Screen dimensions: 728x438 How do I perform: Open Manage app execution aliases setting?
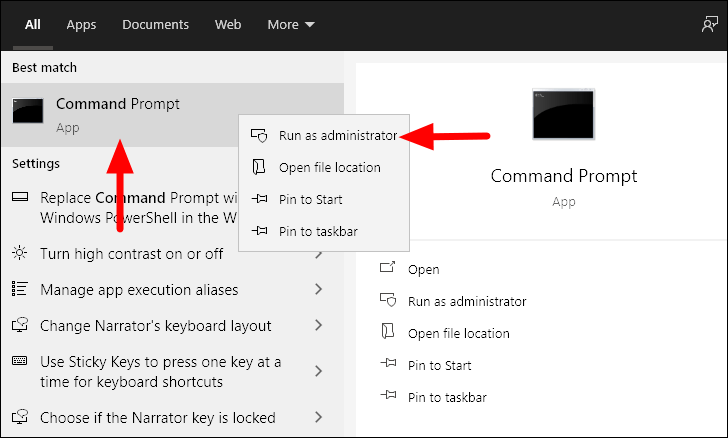click(x=139, y=289)
